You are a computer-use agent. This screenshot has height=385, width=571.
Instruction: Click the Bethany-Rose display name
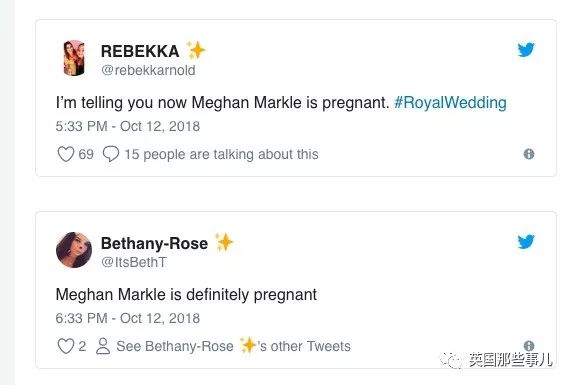coord(154,243)
